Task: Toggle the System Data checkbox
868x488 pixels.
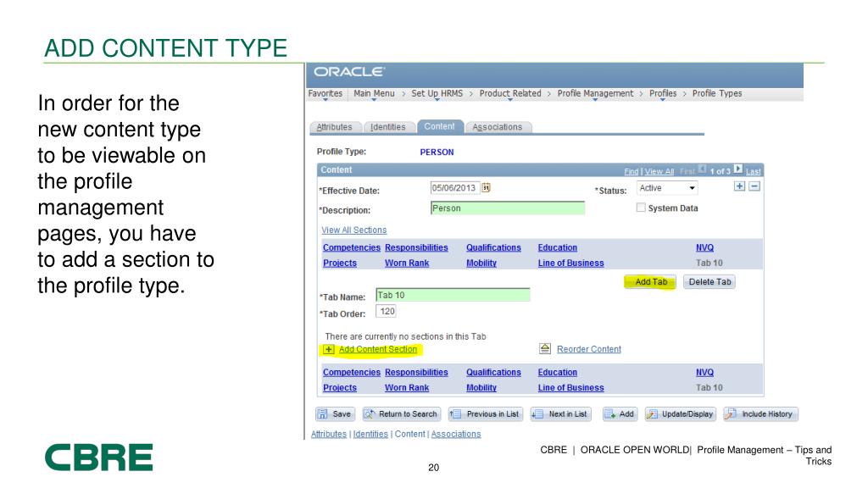Action: (x=641, y=208)
